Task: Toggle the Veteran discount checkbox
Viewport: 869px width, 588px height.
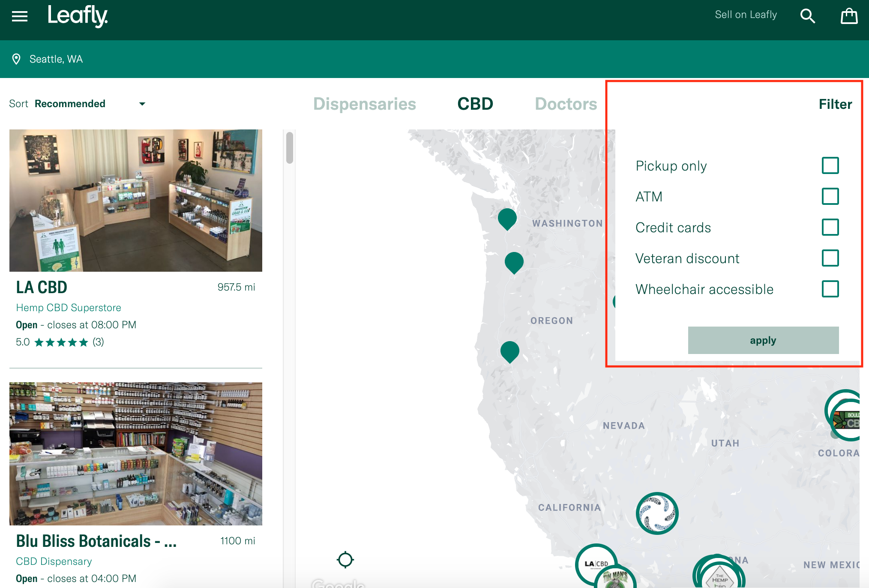Action: point(830,258)
